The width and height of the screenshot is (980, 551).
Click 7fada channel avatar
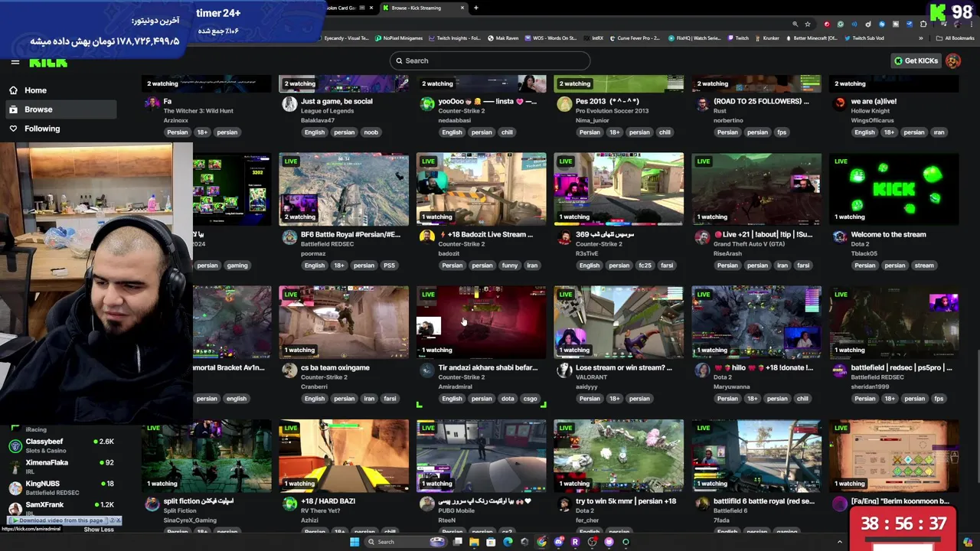(x=702, y=504)
